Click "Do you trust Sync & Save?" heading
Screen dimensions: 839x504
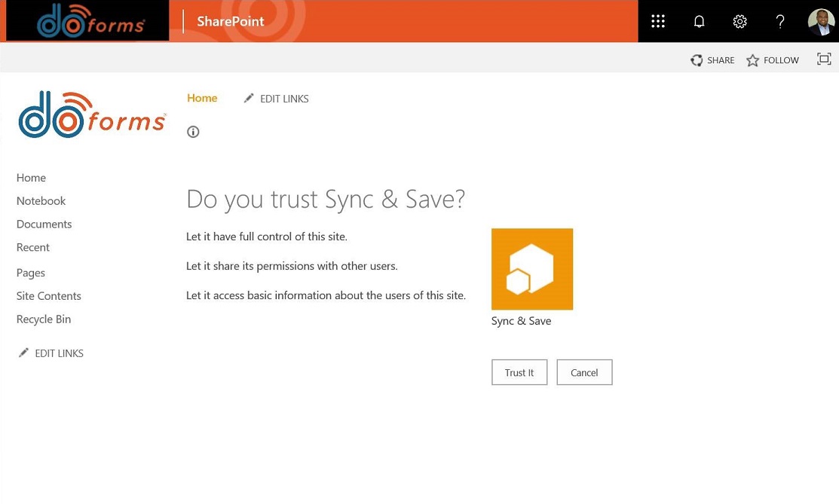click(326, 200)
